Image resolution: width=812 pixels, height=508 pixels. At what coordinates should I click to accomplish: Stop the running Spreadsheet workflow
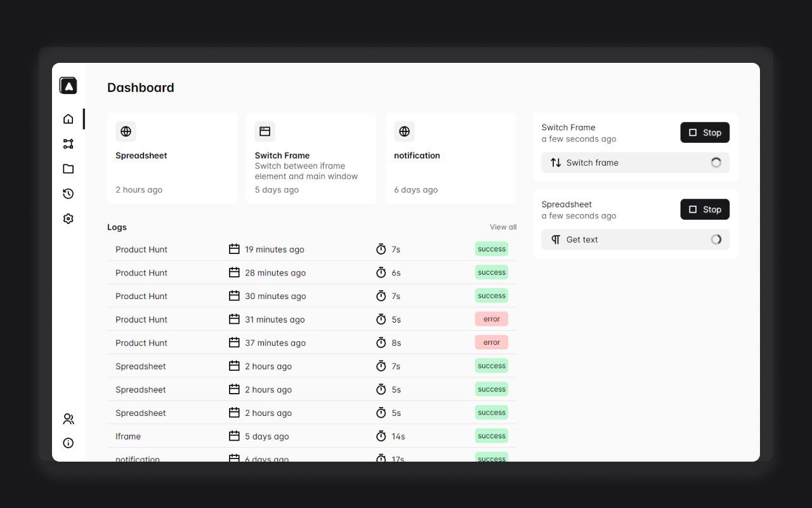[705, 210]
